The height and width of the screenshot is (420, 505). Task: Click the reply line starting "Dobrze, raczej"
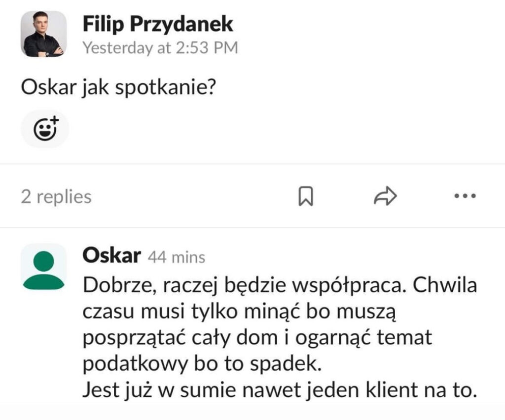[280, 287]
